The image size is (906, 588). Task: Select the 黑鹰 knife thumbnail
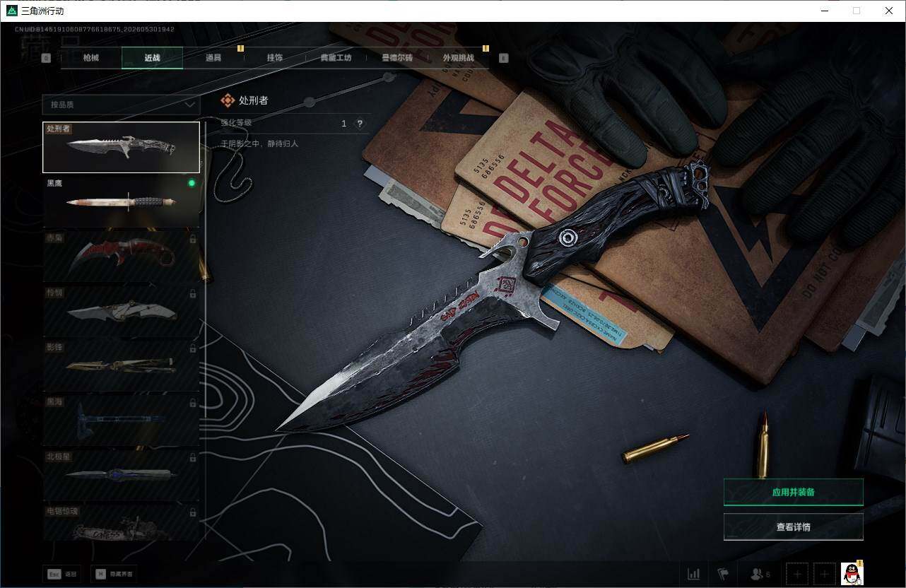click(x=121, y=201)
